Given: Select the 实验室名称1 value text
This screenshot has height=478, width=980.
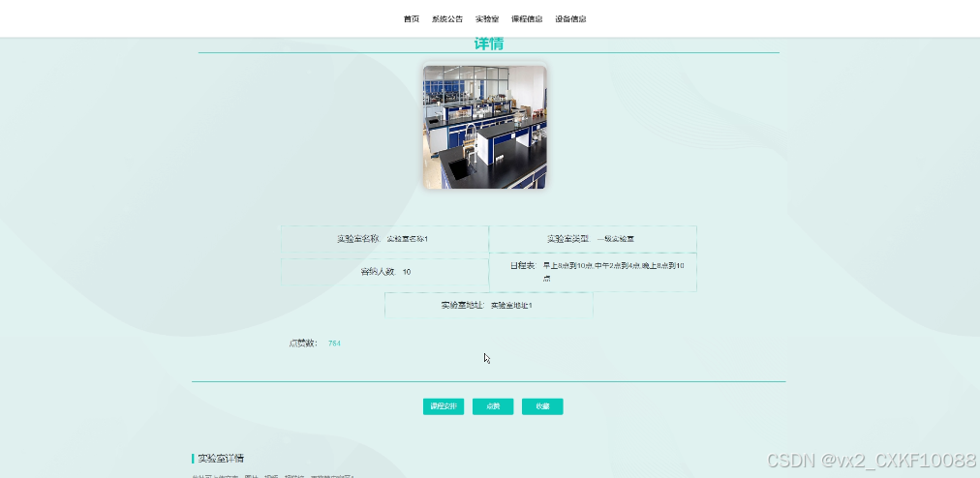Looking at the screenshot, I should (408, 239).
